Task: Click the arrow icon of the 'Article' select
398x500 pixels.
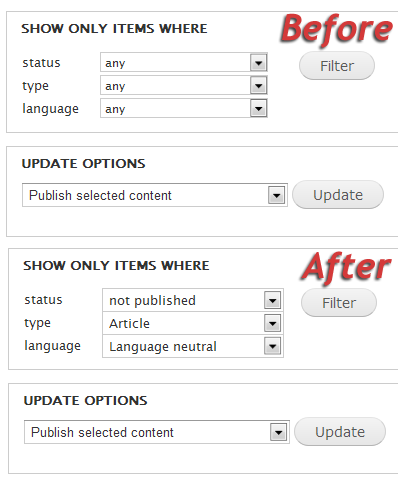Action: click(x=273, y=323)
